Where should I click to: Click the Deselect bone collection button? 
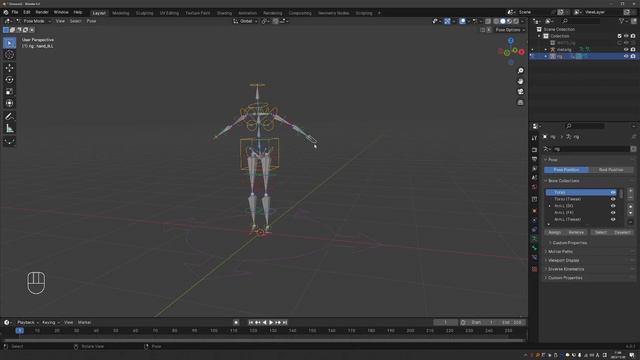[x=622, y=232]
